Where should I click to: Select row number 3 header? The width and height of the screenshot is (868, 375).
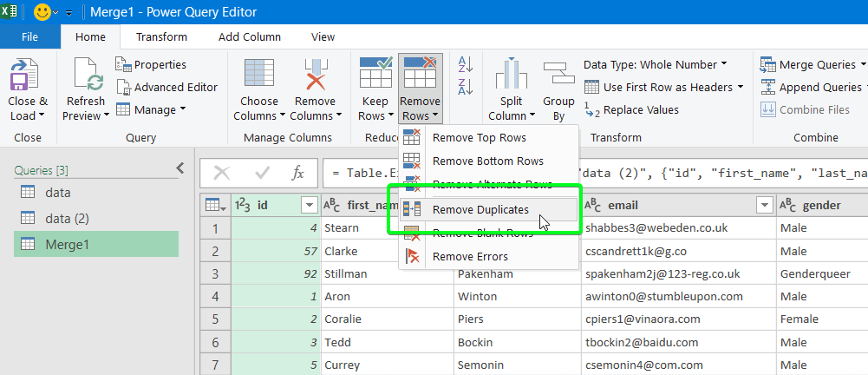(x=215, y=273)
